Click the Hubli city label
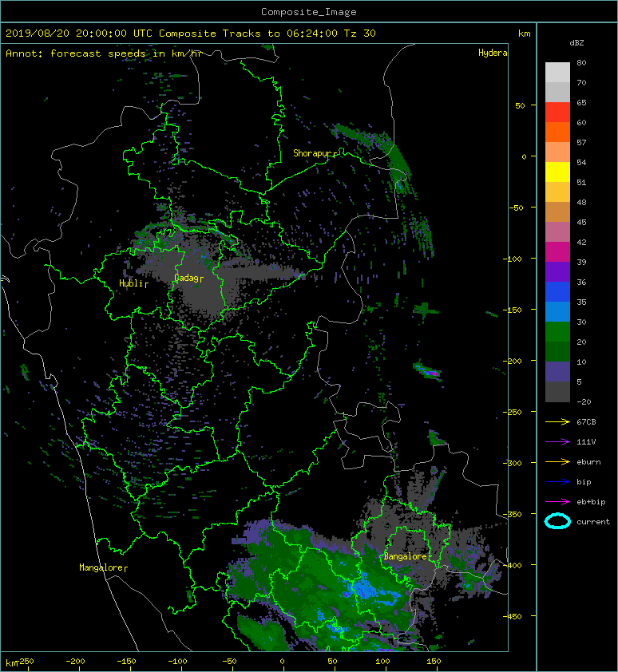 click(131, 283)
